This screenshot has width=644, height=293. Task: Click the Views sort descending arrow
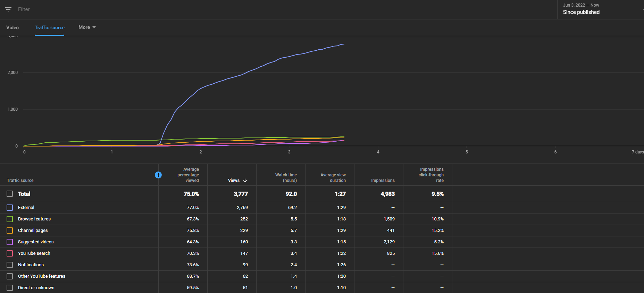[x=245, y=181]
